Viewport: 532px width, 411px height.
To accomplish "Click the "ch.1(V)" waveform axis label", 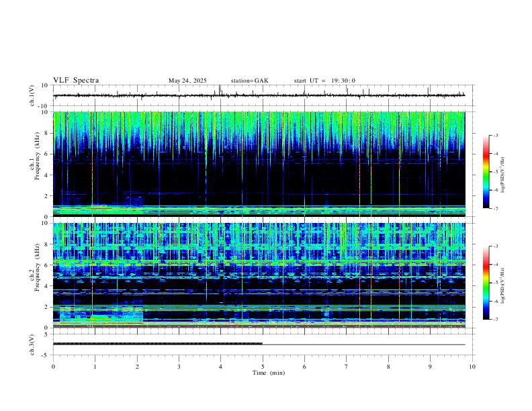I will click(x=32, y=95).
